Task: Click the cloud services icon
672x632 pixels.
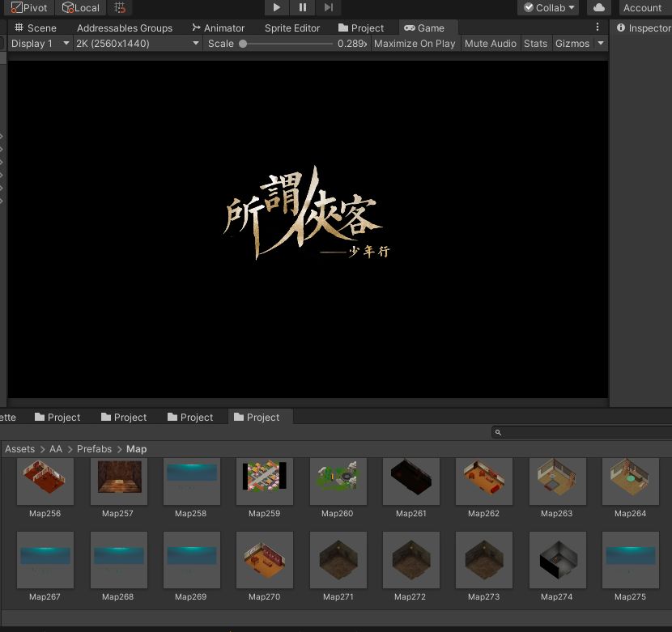Action: (x=598, y=8)
